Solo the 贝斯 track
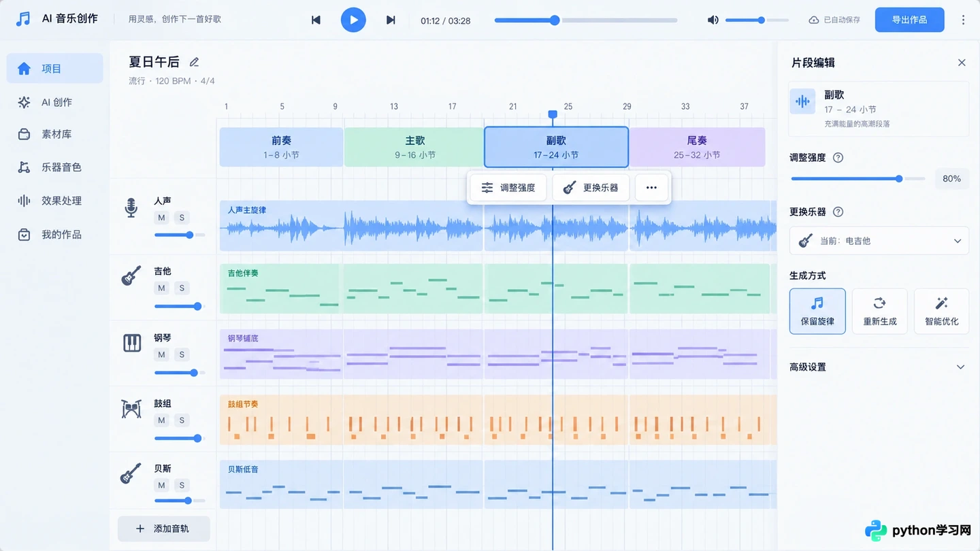Viewport: 980px width, 551px height. click(x=182, y=485)
